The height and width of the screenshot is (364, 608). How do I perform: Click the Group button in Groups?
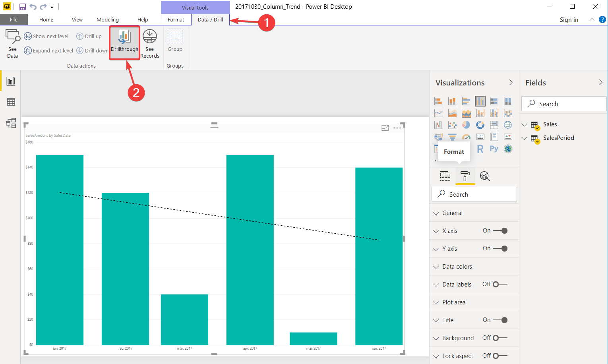pos(175,43)
